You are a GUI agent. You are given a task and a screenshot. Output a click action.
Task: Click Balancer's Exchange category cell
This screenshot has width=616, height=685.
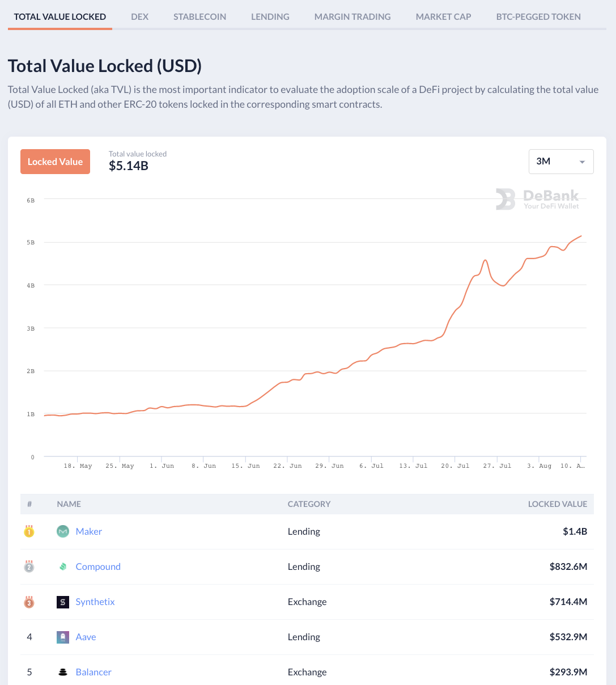pyautogui.click(x=307, y=672)
